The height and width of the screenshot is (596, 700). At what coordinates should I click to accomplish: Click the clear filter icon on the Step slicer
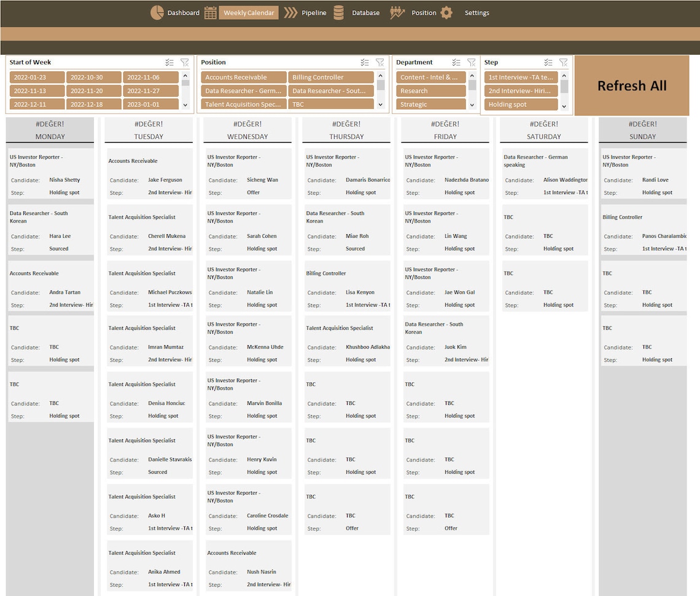(x=563, y=62)
